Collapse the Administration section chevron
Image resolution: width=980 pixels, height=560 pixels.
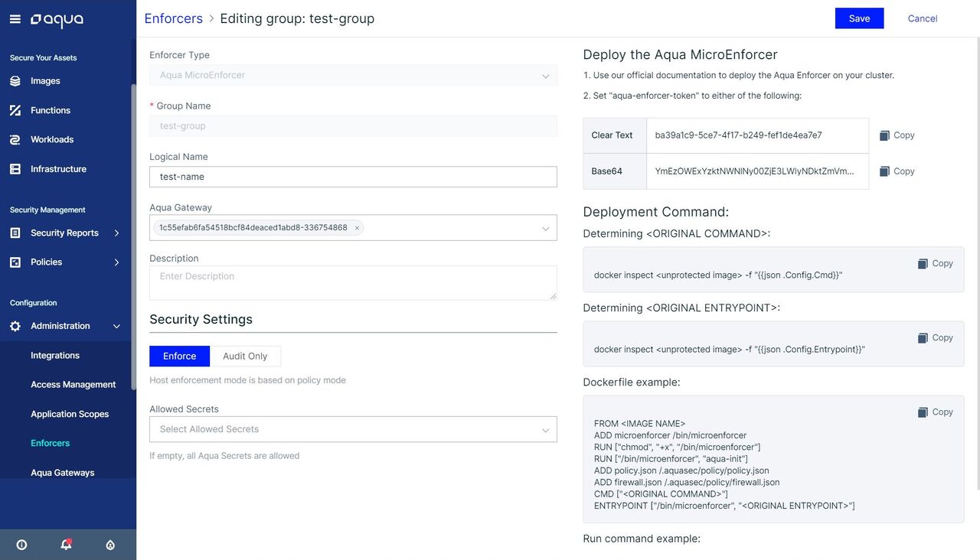tap(116, 326)
